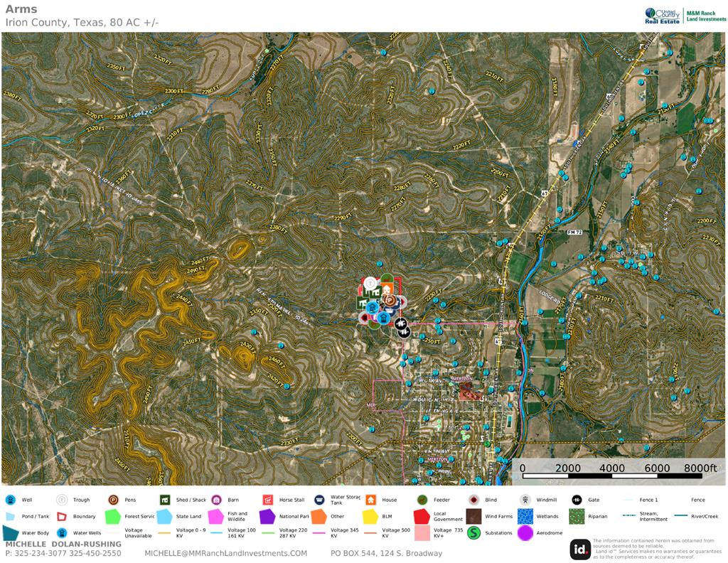Click the Gate icon in the legend
This screenshot has width=728, height=563.
[x=577, y=500]
